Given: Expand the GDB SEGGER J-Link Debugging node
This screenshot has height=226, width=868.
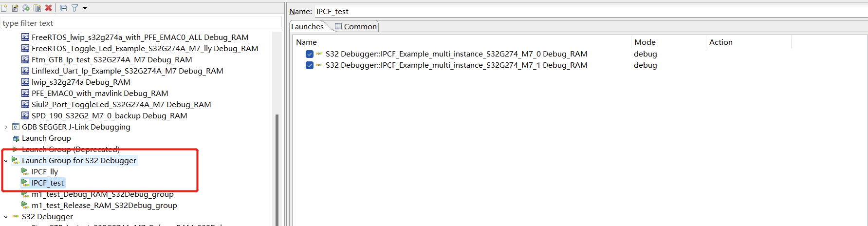Looking at the screenshot, I should click(6, 127).
